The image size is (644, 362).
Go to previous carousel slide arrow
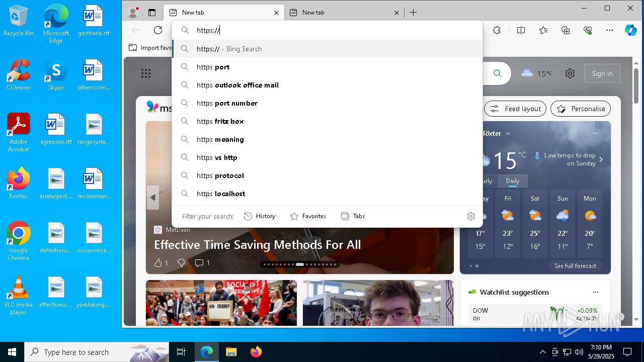(153, 198)
